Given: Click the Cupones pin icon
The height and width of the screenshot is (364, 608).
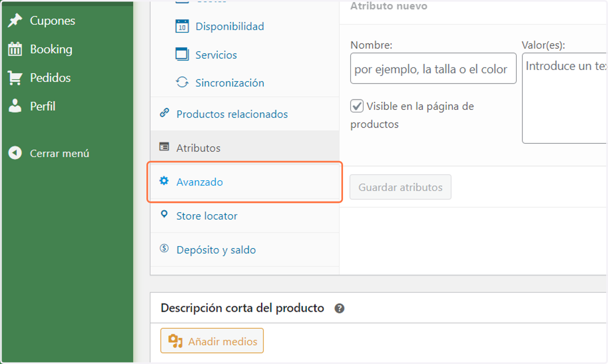Looking at the screenshot, I should [15, 21].
